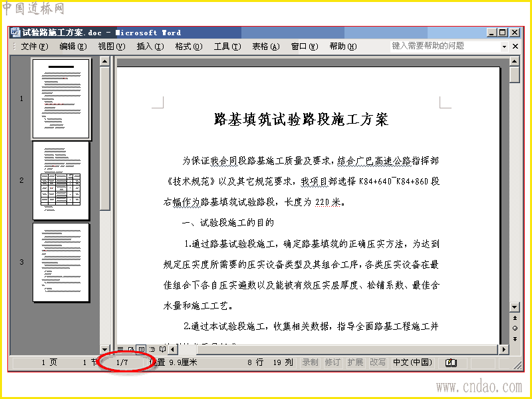532x399 pixels.
Task: Toggle the 修订 track changes indicator
Action: [x=332, y=362]
